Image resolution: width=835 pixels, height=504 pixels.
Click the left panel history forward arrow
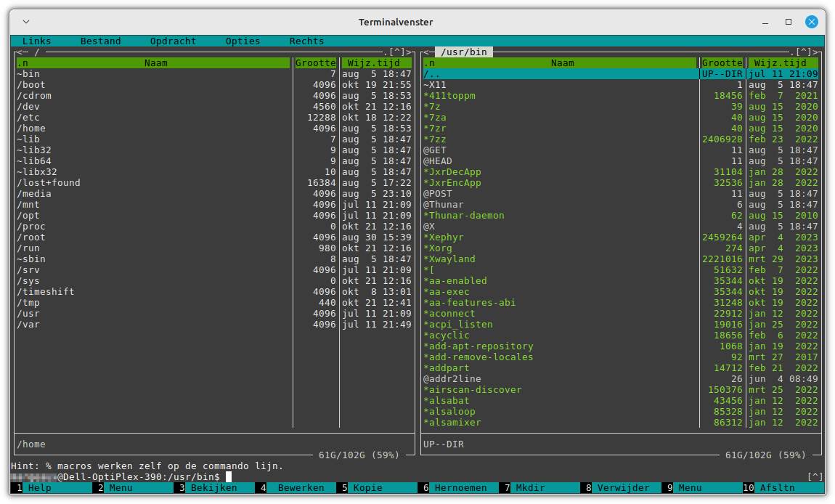tap(409, 52)
